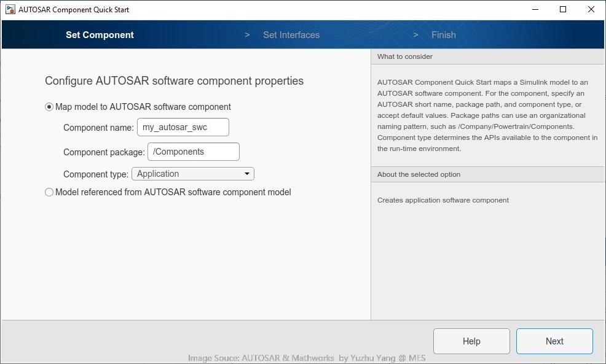The height and width of the screenshot is (364, 606).
Task: Open Help for the Quick Start wizard
Action: pyautogui.click(x=471, y=341)
